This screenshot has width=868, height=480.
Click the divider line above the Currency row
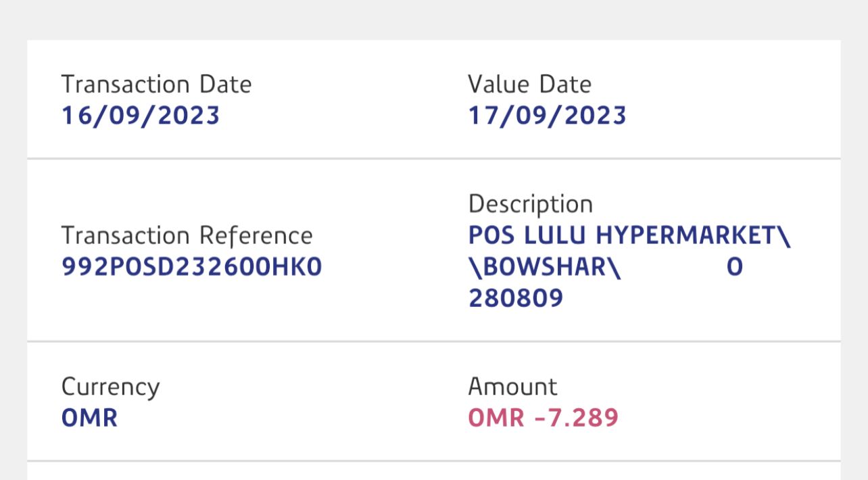[434, 342]
